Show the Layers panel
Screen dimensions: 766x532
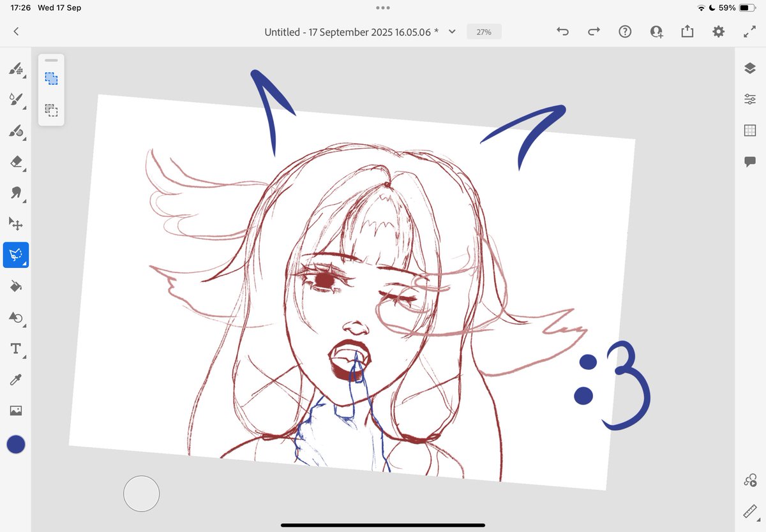coord(750,68)
